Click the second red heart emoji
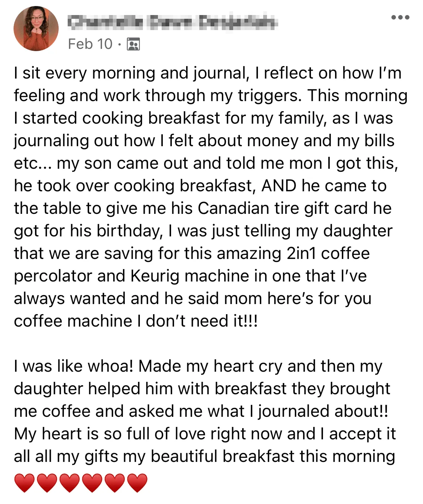This screenshot has width=423, height=504. [47, 483]
